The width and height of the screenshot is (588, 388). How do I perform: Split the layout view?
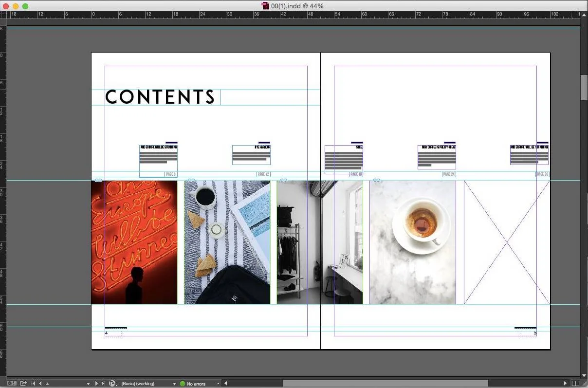click(x=576, y=384)
